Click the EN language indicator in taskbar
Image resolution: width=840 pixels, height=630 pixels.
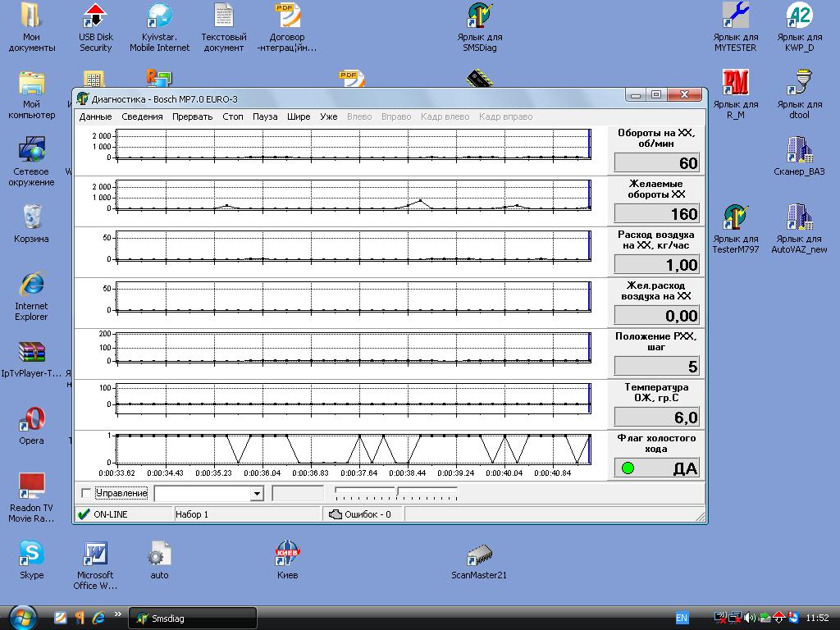click(x=682, y=618)
